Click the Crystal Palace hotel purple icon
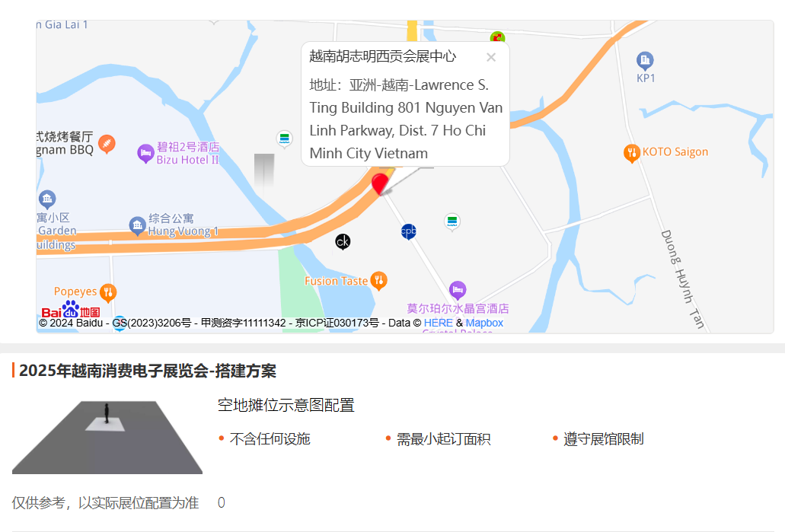This screenshot has width=785, height=532. pyautogui.click(x=458, y=290)
